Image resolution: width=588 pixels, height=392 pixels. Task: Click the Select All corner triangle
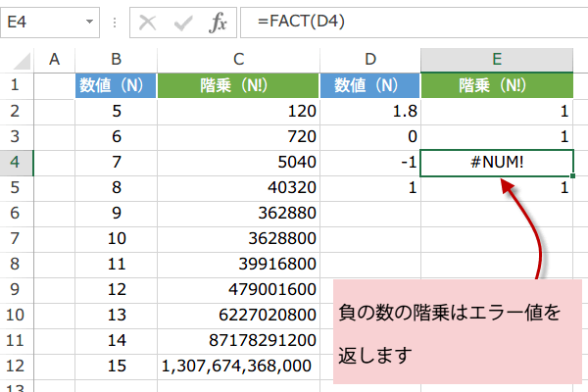click(x=22, y=61)
